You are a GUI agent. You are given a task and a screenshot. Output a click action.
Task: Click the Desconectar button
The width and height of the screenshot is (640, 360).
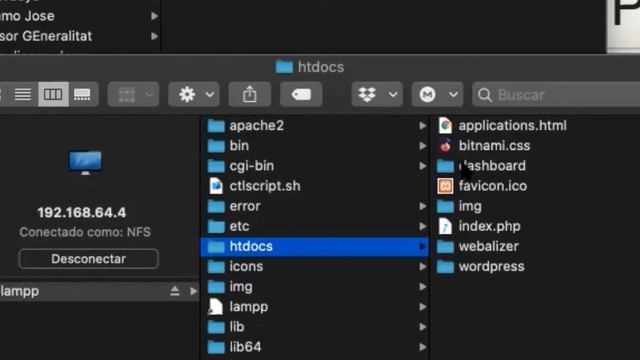89,259
